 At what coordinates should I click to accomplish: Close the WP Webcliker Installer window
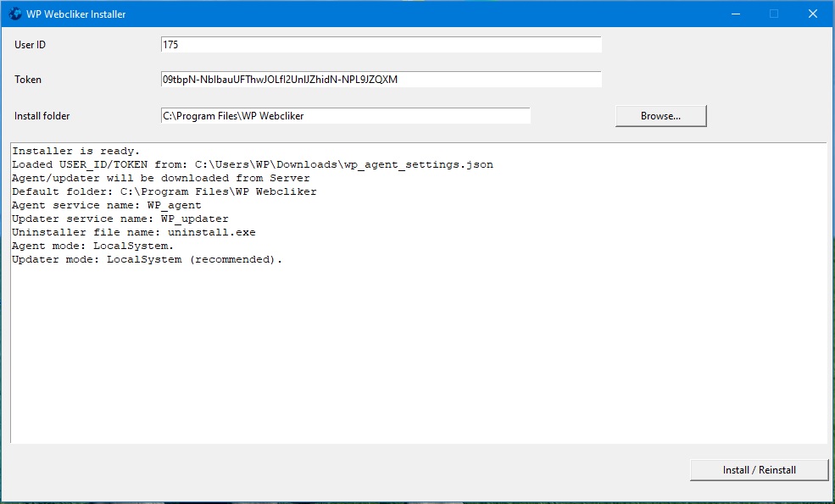[813, 14]
